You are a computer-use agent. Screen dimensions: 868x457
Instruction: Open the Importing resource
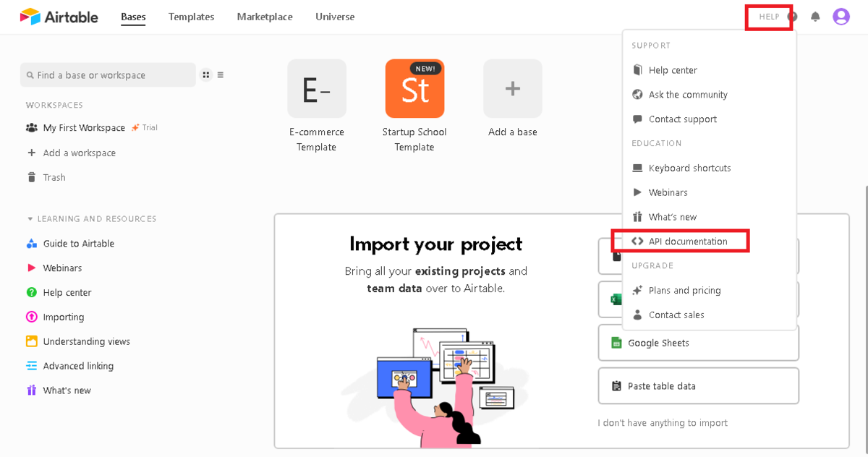[x=64, y=317]
